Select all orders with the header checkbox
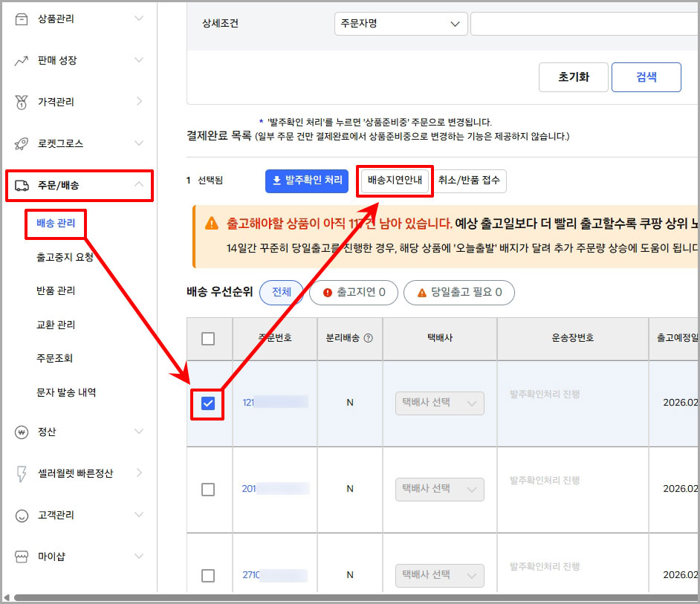Image resolution: width=700 pixels, height=604 pixels. coord(209,339)
